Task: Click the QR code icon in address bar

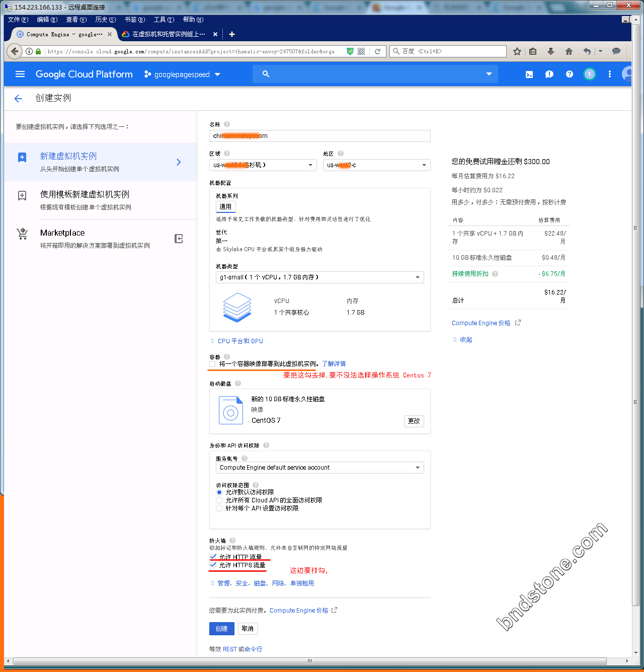Action: click(x=361, y=51)
